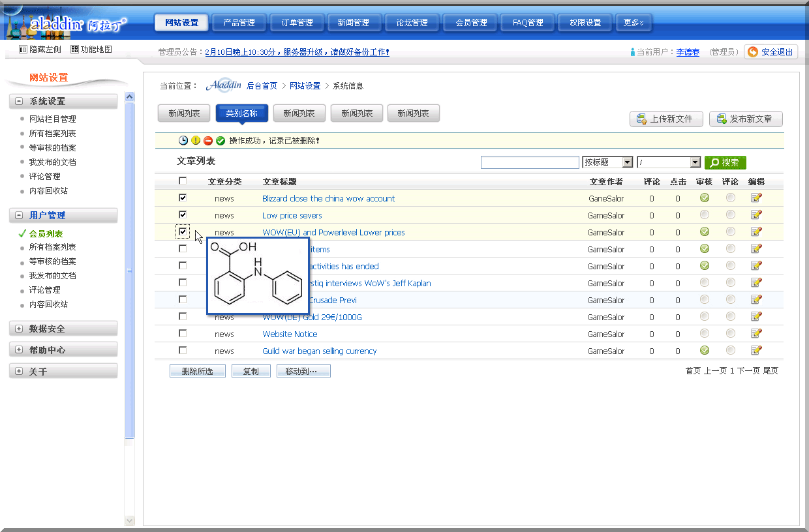Click the 删除所选 button
Viewport: 809px width, 532px height.
(x=197, y=371)
